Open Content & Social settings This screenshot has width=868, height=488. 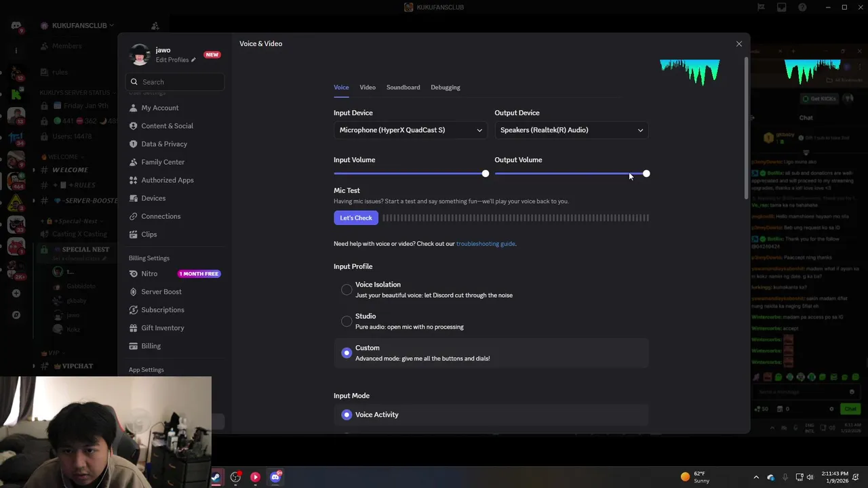tap(167, 126)
